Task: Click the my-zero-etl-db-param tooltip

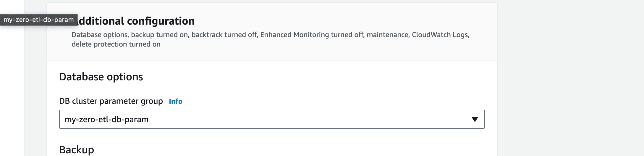Action: click(x=39, y=20)
